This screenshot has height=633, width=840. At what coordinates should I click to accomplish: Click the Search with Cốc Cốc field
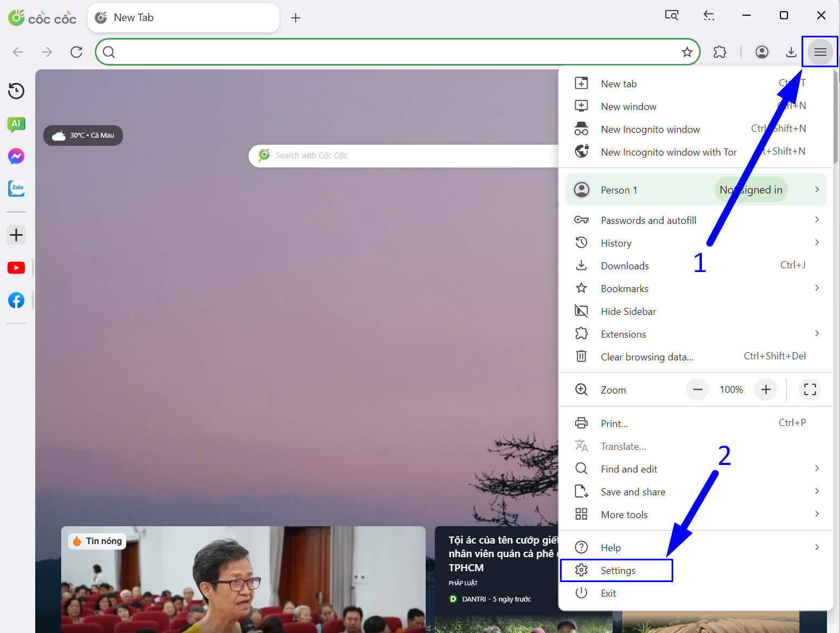tap(379, 156)
